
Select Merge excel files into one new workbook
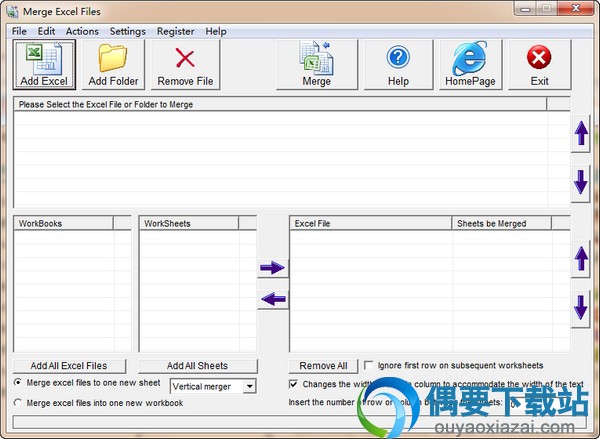pos(18,403)
